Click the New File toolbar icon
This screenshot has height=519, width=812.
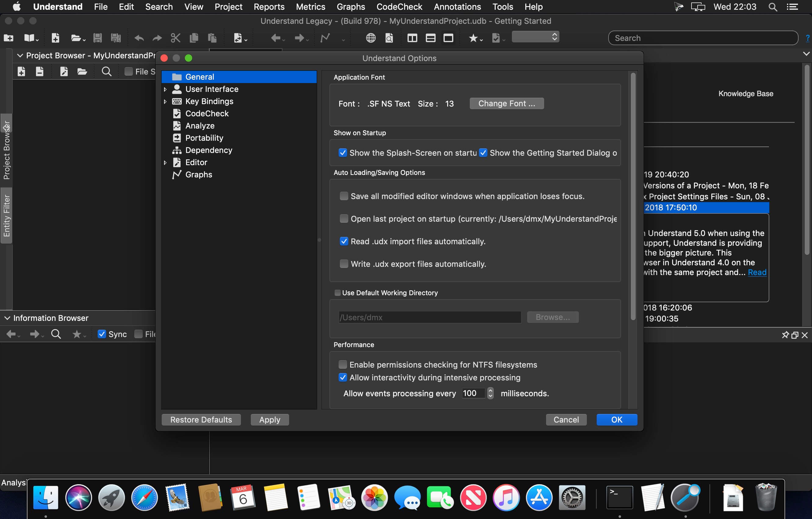click(55, 38)
